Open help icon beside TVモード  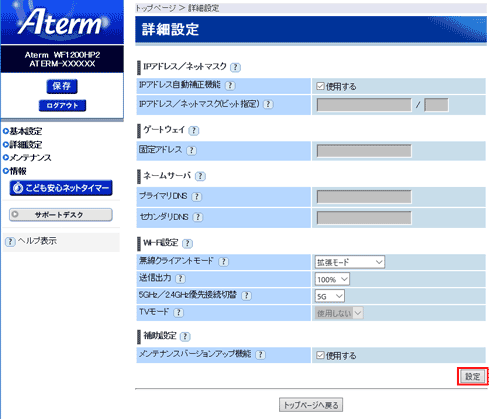pyautogui.click(x=179, y=312)
